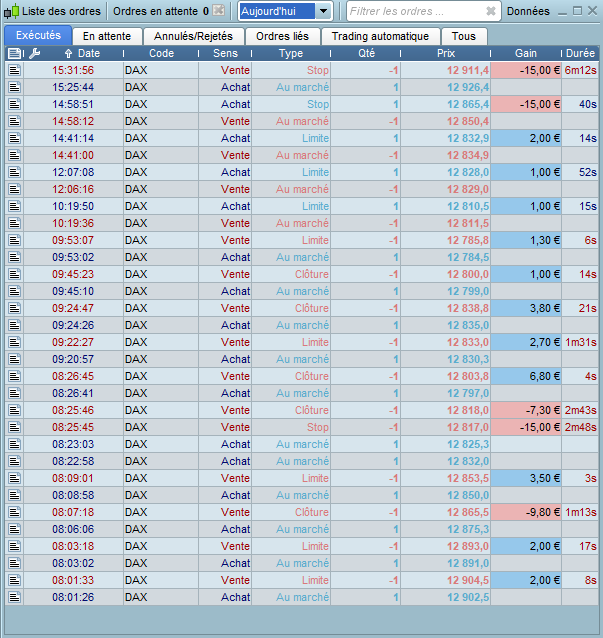Sort orders by the Date column header
This screenshot has width=603, height=638.
(89, 53)
